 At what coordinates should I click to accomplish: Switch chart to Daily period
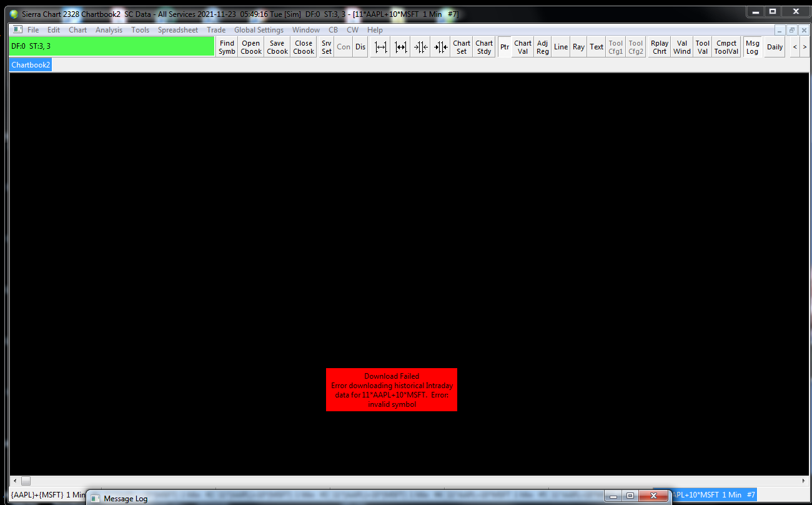(775, 47)
